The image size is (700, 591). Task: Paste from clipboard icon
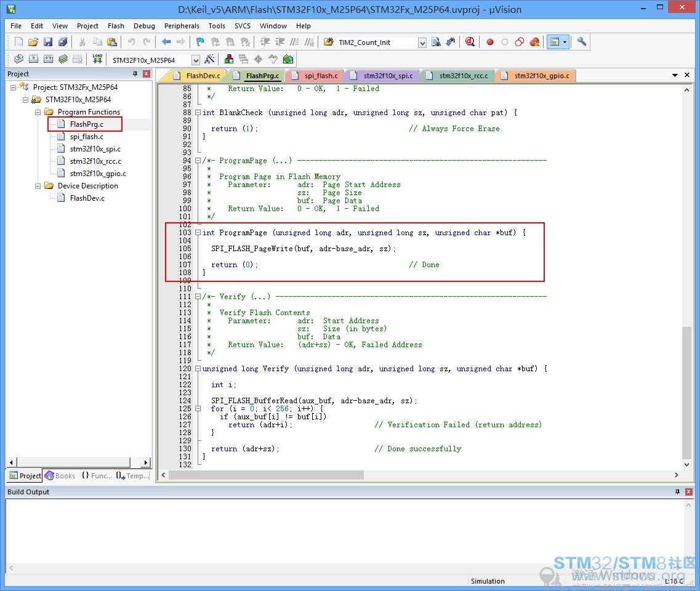(x=112, y=42)
